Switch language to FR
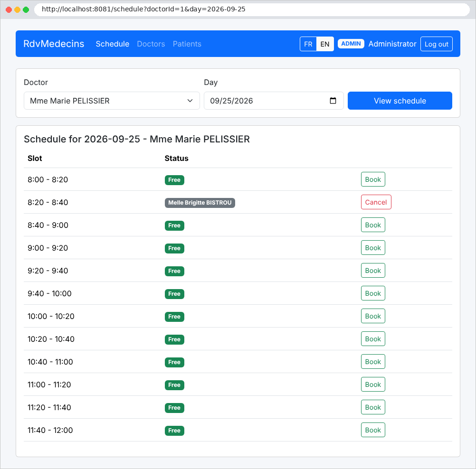The image size is (476, 469). point(308,44)
